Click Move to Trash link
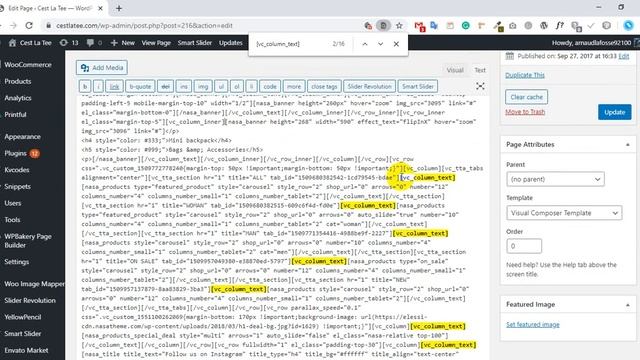640x360 pixels. (525, 112)
